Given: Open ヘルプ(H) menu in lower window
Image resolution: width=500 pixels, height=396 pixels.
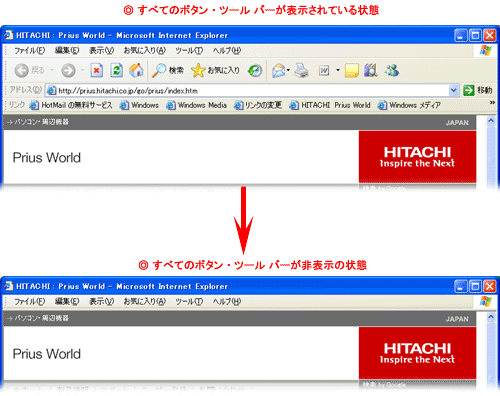Looking at the screenshot, I should click(227, 302).
